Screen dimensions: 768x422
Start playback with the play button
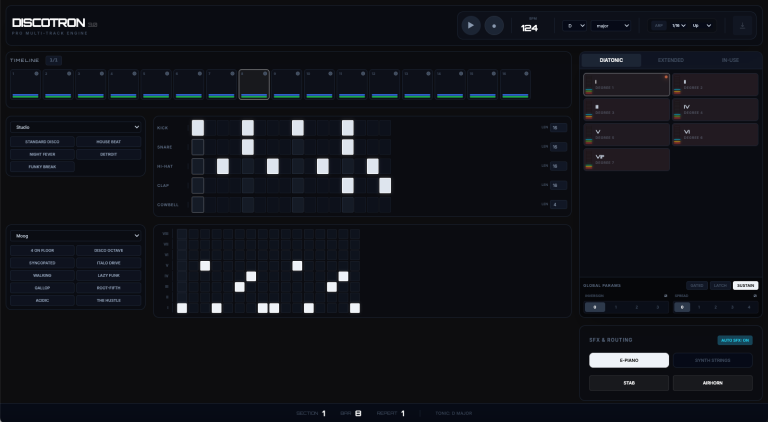point(471,25)
